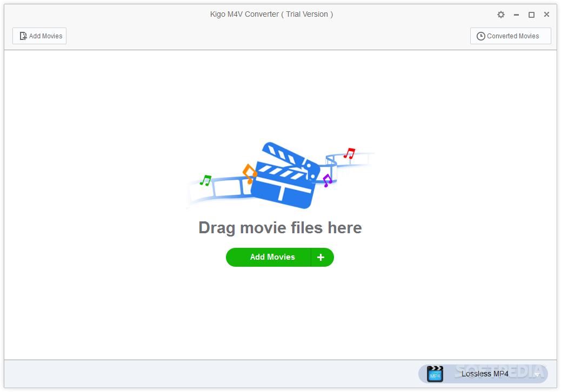The height and width of the screenshot is (392, 561).
Task: Open the Lossless MP4 output format dropdown
Action: [x=483, y=374]
